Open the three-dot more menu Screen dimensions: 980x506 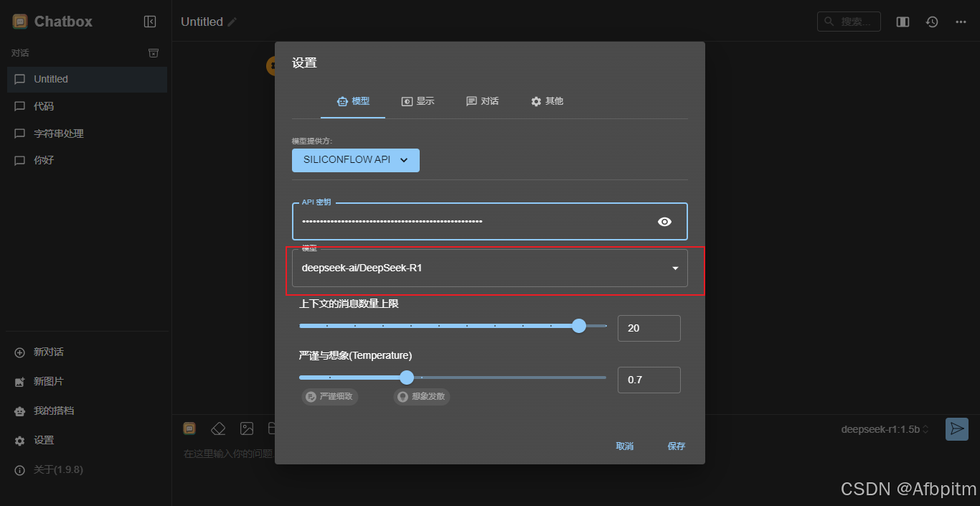(x=961, y=22)
